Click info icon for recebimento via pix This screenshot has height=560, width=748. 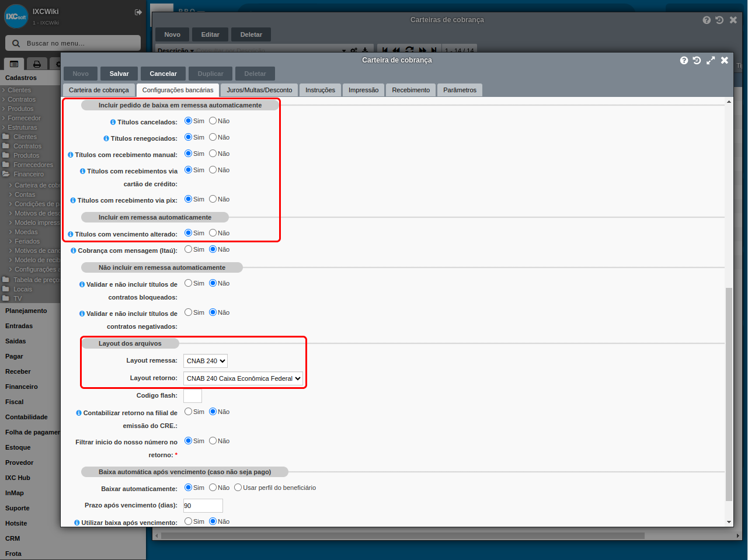click(73, 200)
